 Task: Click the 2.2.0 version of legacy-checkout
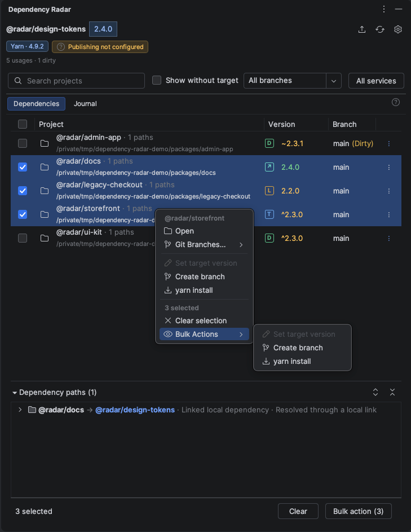click(x=290, y=191)
